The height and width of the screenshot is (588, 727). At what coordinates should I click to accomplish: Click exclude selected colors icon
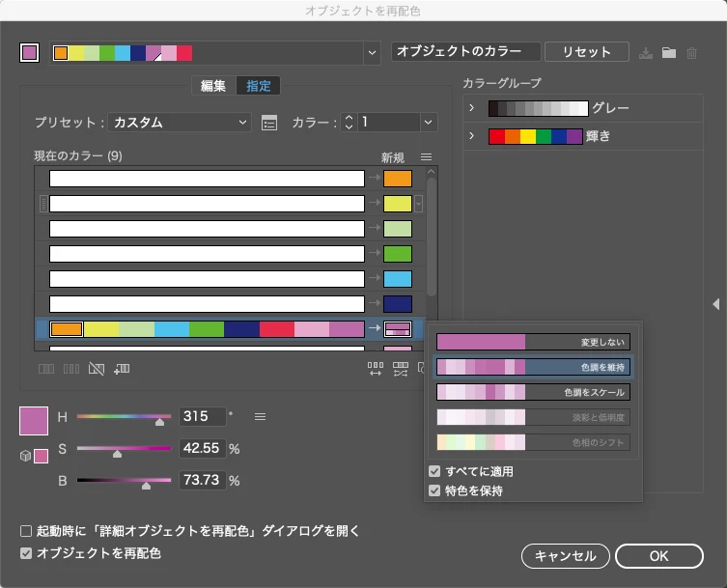[x=96, y=369]
